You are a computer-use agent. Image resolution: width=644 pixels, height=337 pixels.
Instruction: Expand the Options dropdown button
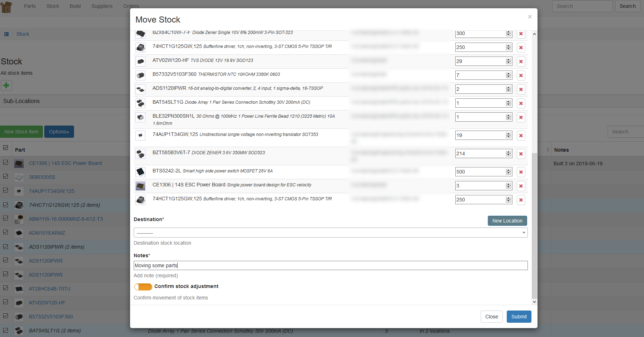coord(59,132)
